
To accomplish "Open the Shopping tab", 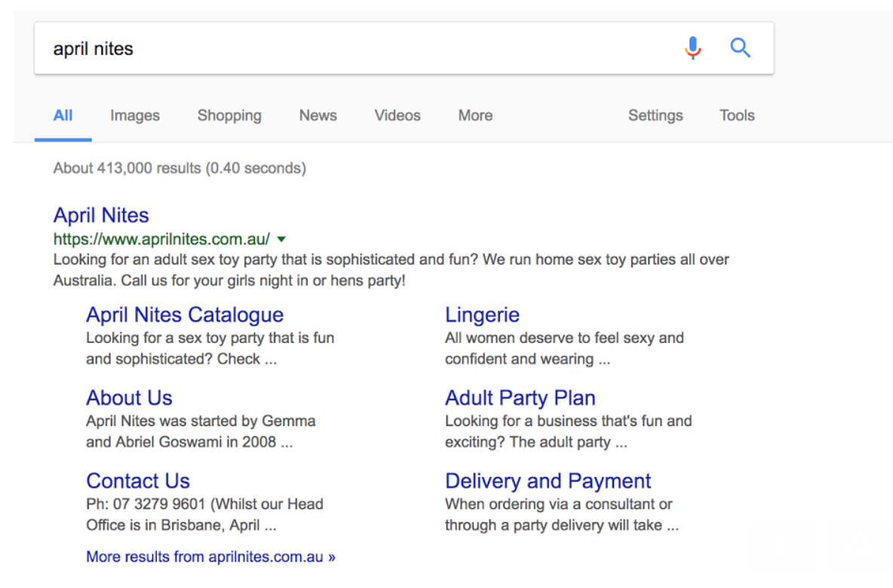I will pyautogui.click(x=229, y=115).
